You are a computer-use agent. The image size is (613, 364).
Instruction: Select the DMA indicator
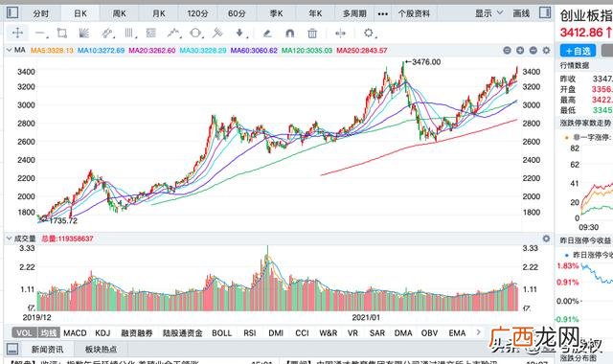[403, 332]
